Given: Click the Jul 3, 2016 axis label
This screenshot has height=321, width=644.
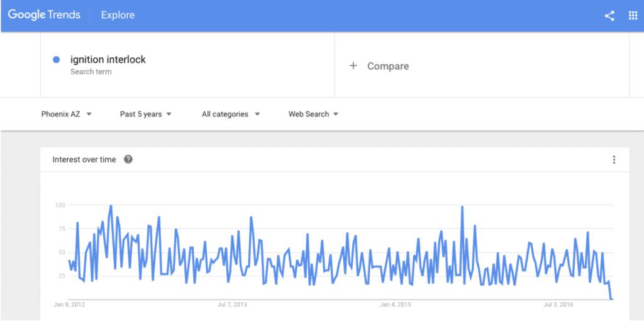Looking at the screenshot, I should (559, 305).
